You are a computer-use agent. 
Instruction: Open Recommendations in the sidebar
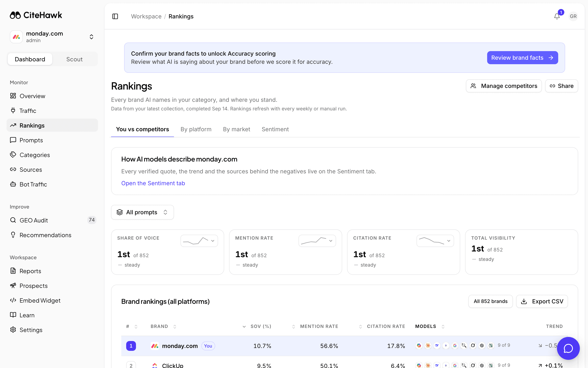click(x=52, y=235)
